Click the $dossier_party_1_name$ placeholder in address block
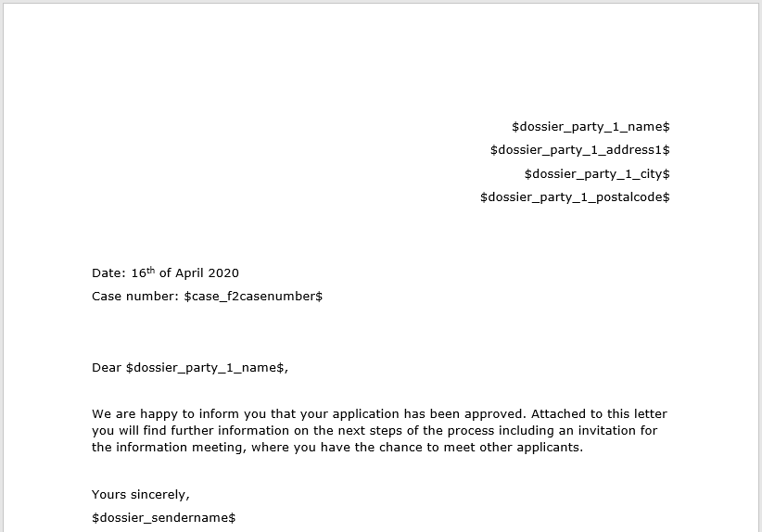 coord(591,126)
